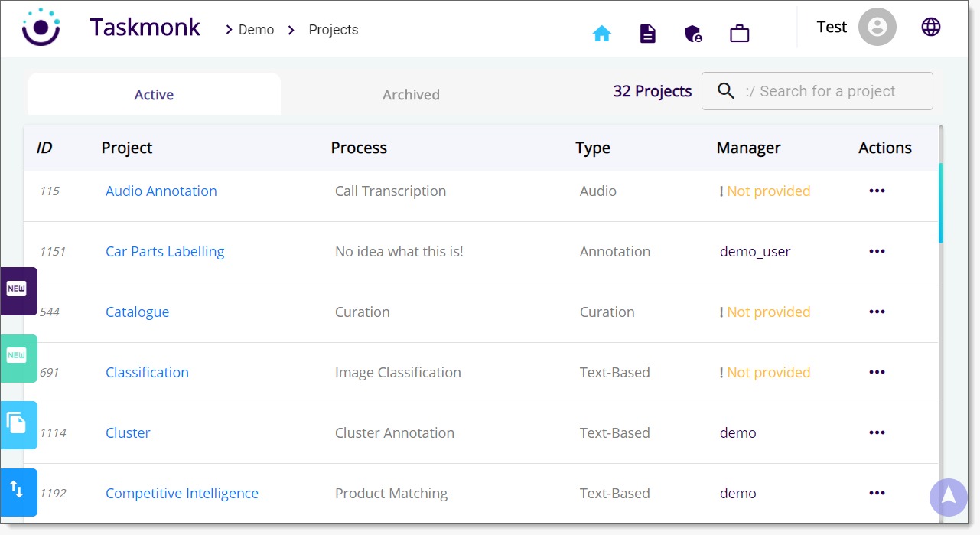The height and width of the screenshot is (535, 980).
Task: Open the briefcase icon in header
Action: click(739, 34)
